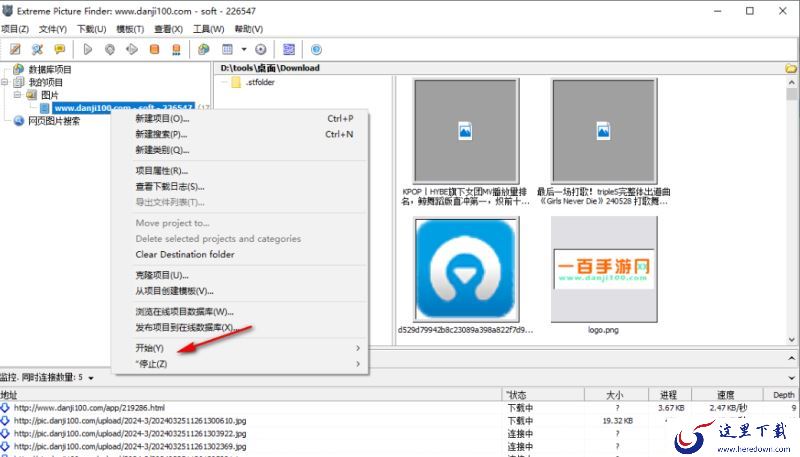Screen dimensions: 800x457
Task: Select the KPOP HYBE video thumbnail
Action: (x=466, y=131)
